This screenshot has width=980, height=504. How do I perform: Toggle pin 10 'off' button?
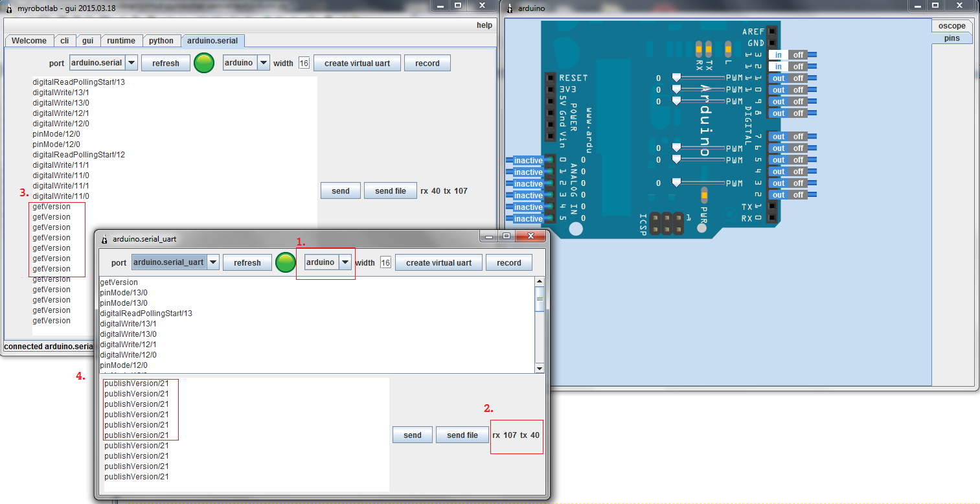[x=798, y=90]
